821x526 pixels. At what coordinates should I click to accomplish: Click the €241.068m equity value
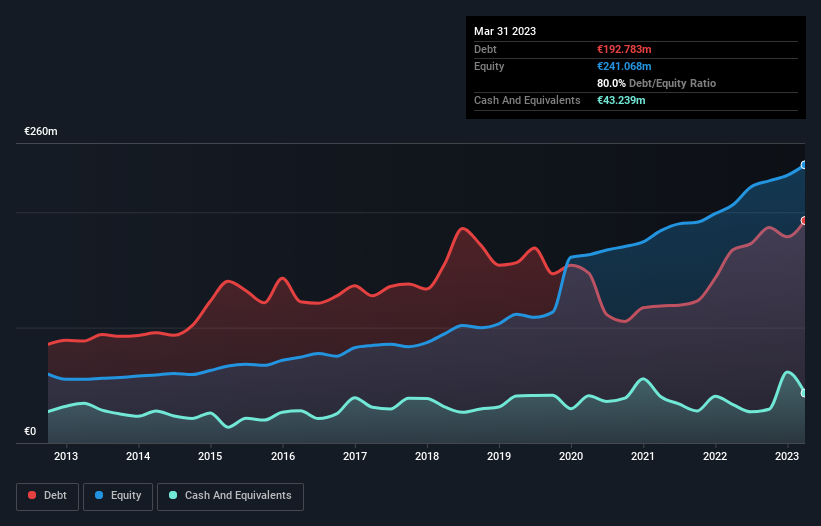pos(624,66)
